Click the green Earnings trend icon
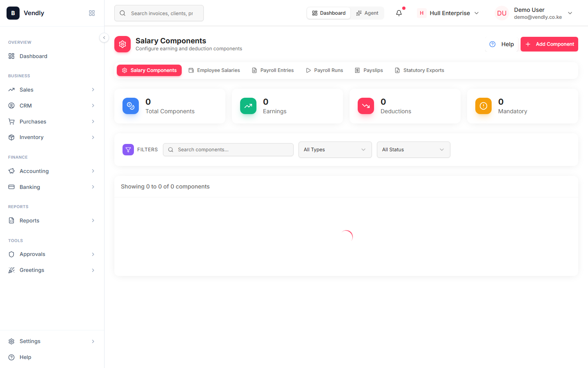The image size is (588, 368). click(248, 106)
